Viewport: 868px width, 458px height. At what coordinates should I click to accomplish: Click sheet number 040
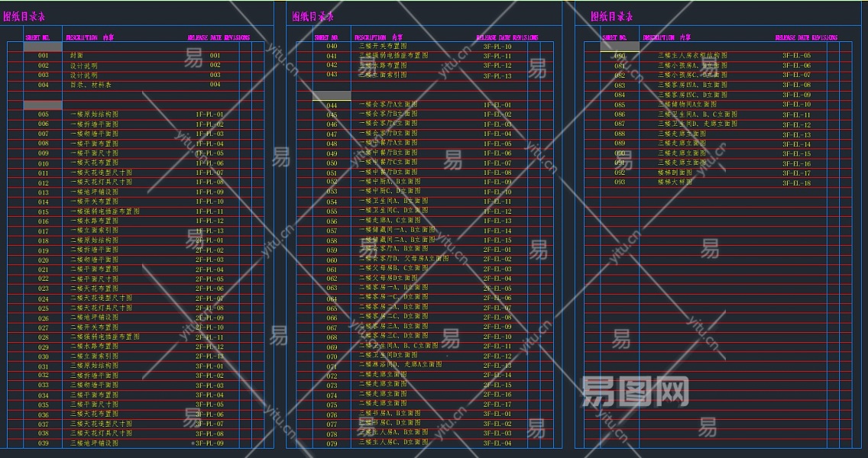point(332,47)
